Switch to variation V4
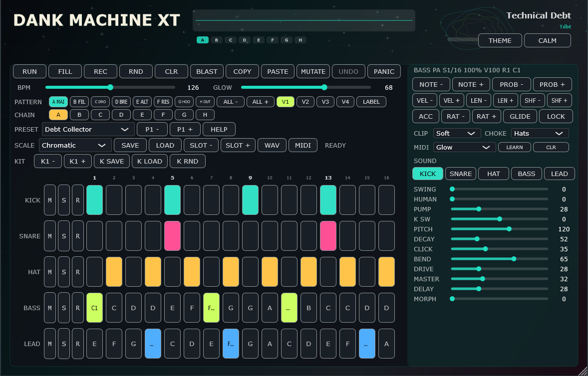The image size is (588, 376). (345, 102)
